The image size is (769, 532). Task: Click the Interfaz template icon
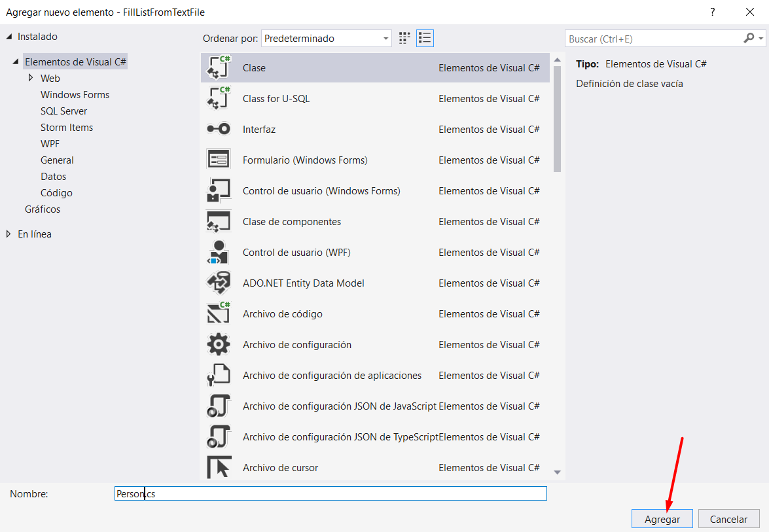point(219,130)
